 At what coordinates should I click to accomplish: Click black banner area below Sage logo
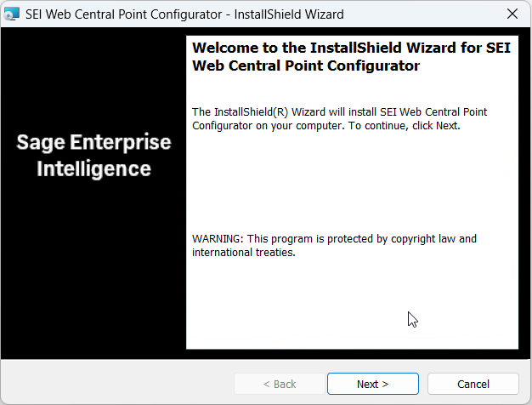(x=93, y=272)
